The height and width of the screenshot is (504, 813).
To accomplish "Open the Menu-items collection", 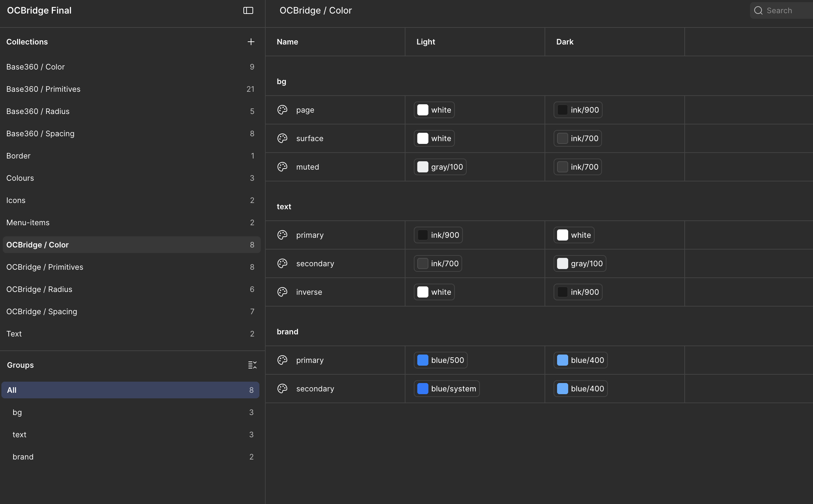I will click(x=131, y=222).
